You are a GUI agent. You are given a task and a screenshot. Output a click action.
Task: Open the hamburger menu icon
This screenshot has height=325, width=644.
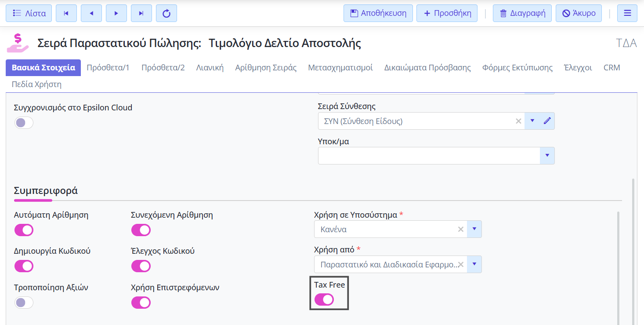coord(627,13)
